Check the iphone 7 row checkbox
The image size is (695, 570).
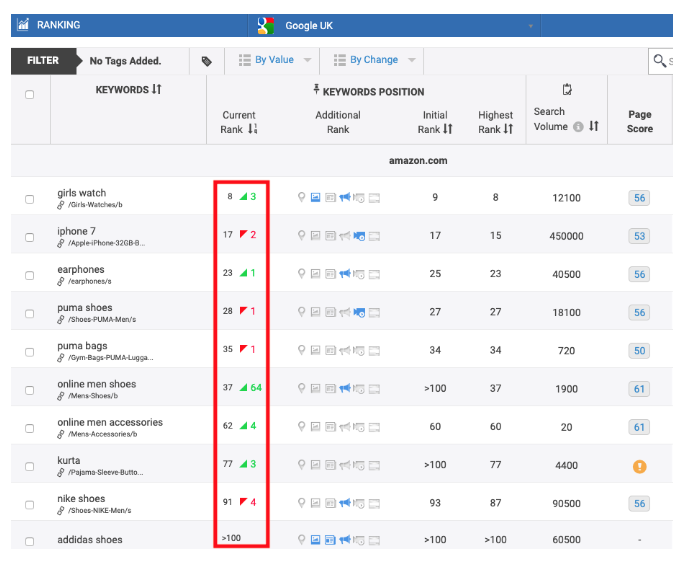(30, 237)
